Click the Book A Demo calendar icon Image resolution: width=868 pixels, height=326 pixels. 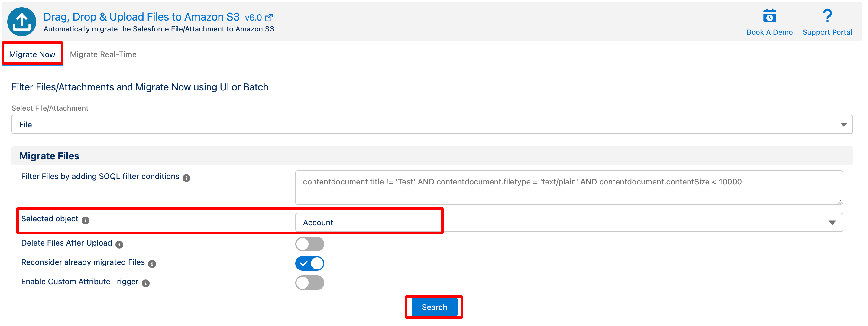pyautogui.click(x=769, y=16)
